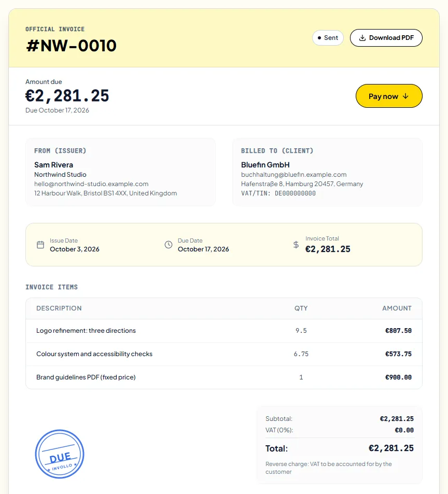Click amount €900.00
The width and height of the screenshot is (448, 494).
tap(398, 377)
